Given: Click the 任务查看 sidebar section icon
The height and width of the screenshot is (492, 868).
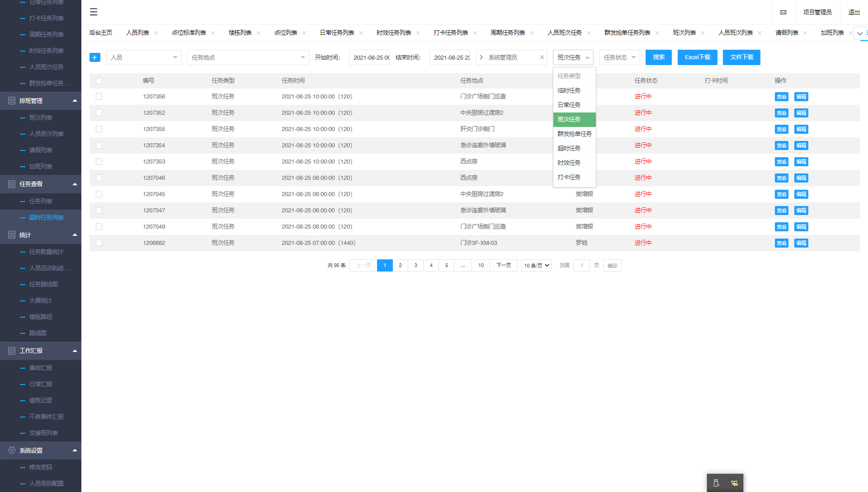Looking at the screenshot, I should (12, 184).
